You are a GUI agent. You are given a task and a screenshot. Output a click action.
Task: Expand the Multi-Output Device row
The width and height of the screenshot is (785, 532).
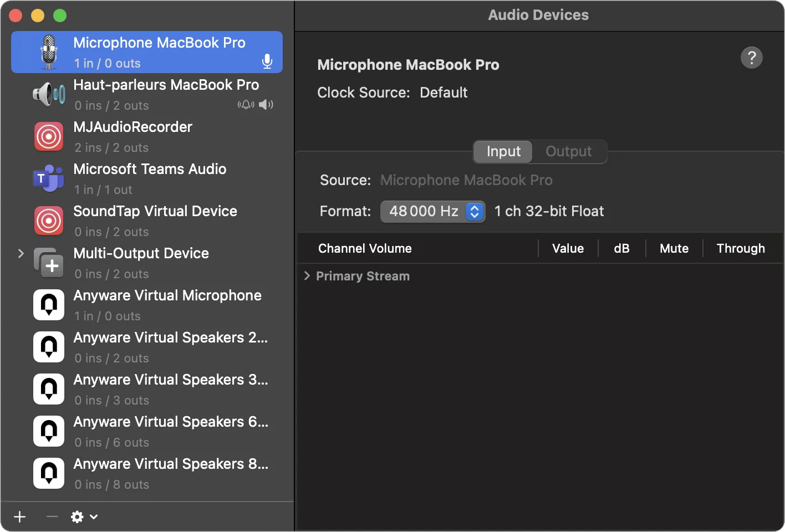[21, 253]
